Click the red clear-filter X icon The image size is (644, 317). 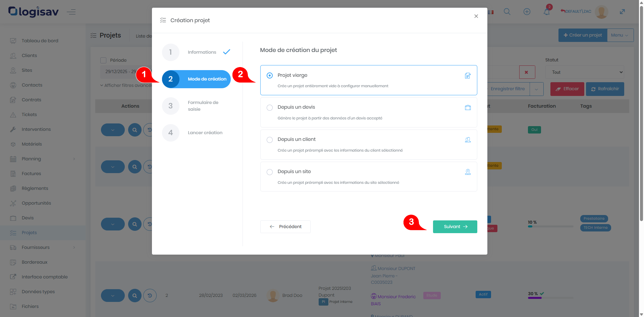[527, 72]
